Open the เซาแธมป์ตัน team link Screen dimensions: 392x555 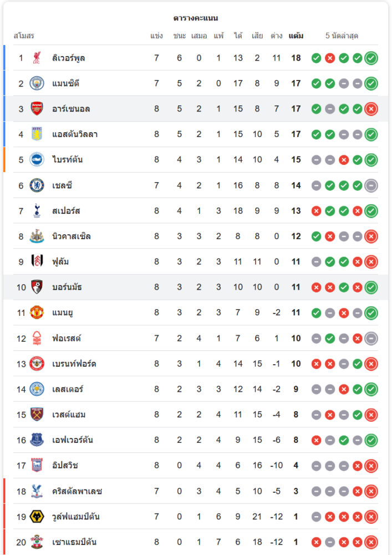[x=74, y=542]
